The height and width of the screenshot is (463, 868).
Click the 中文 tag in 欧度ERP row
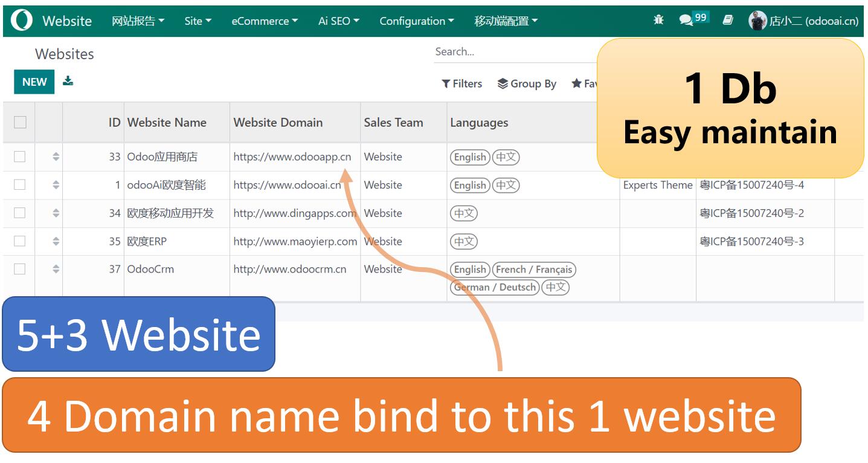click(x=464, y=241)
